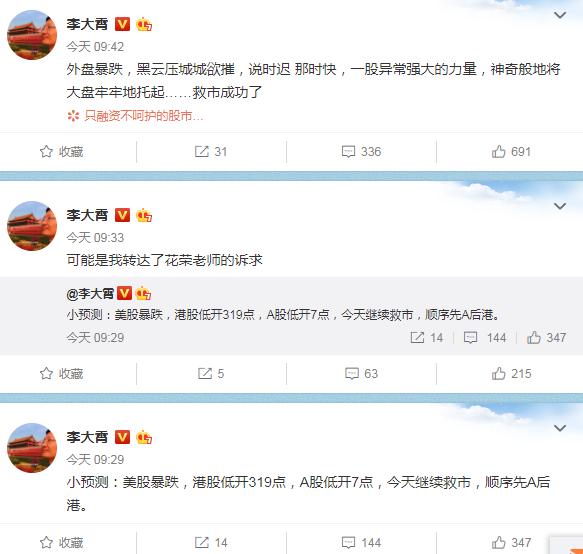Expand the chevron menu on the 09:42 post
The width and height of the screenshot is (583, 554).
(x=560, y=15)
